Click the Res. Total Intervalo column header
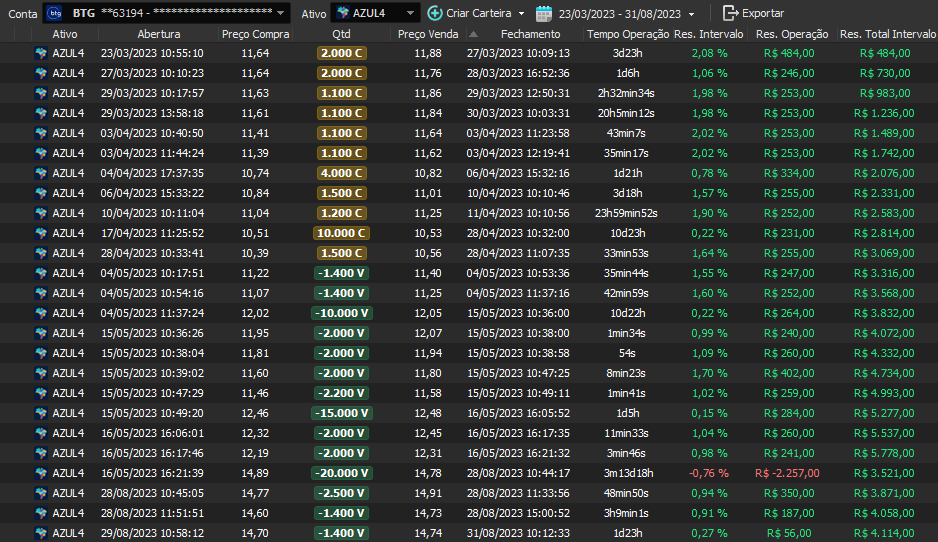938x542 pixels. point(888,34)
